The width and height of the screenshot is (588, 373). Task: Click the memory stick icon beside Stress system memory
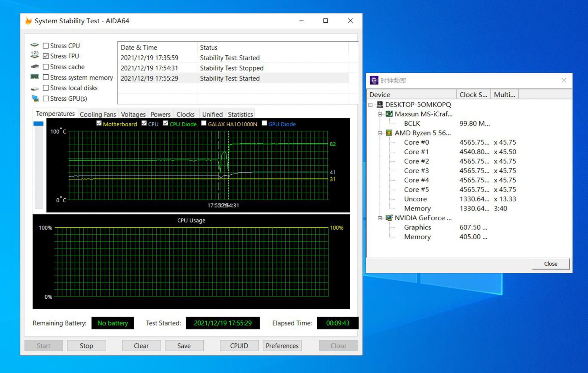click(x=35, y=77)
